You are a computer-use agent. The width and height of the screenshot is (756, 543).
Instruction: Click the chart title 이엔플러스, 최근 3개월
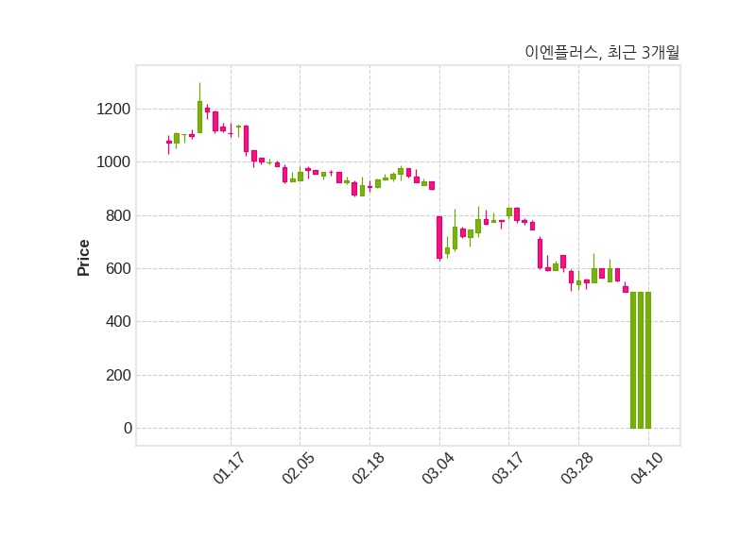coord(602,52)
